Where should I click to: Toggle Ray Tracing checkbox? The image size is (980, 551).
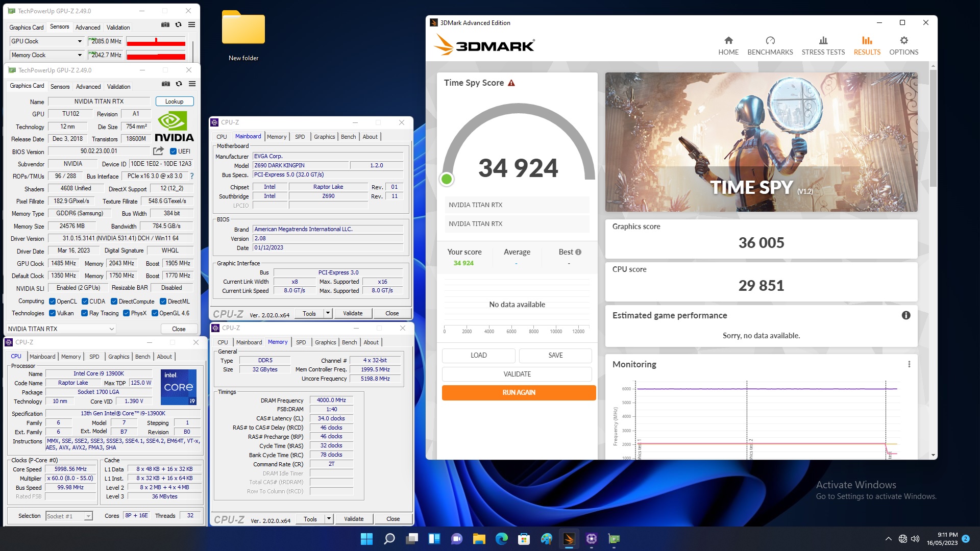[85, 313]
